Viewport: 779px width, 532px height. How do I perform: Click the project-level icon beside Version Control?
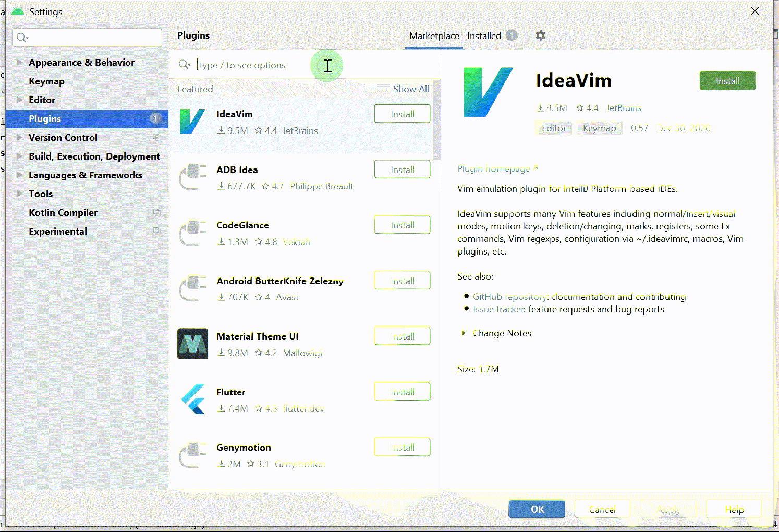[157, 137]
